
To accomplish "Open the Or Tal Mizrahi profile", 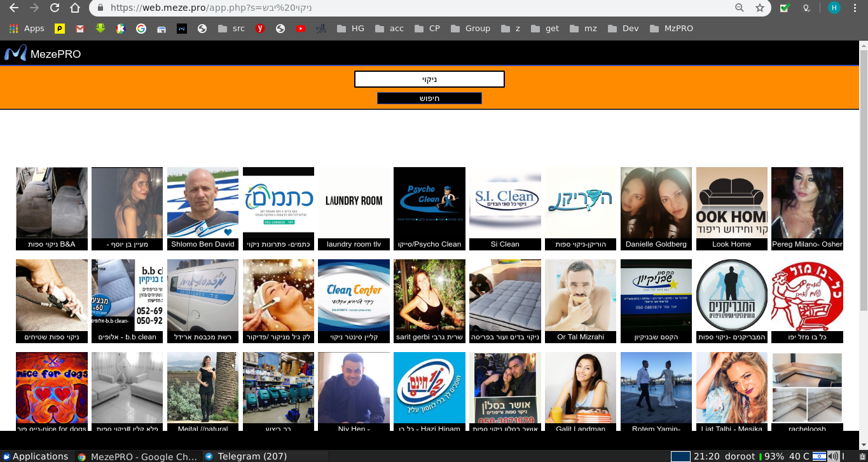I will click(581, 301).
